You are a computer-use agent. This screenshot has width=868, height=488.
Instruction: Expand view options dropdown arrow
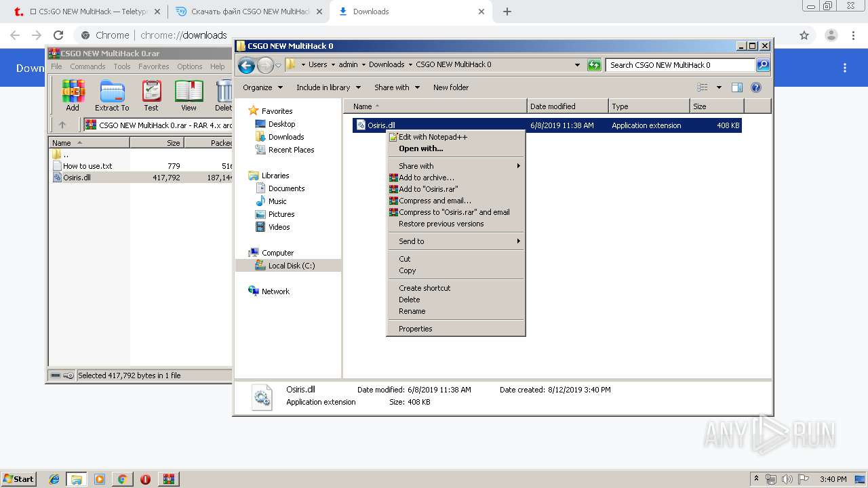tap(719, 87)
